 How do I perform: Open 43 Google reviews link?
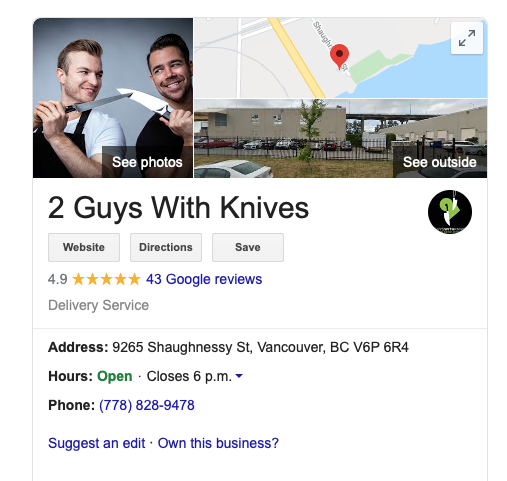click(204, 279)
